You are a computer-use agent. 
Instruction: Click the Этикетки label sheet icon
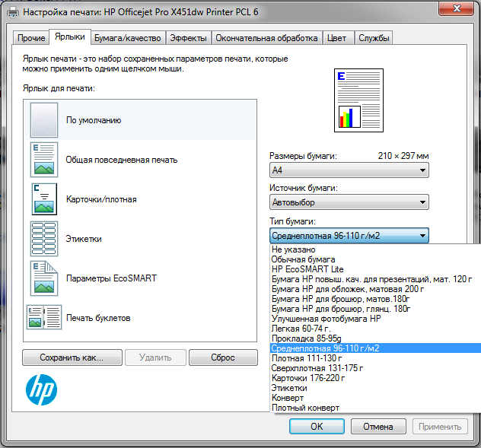coord(44,239)
